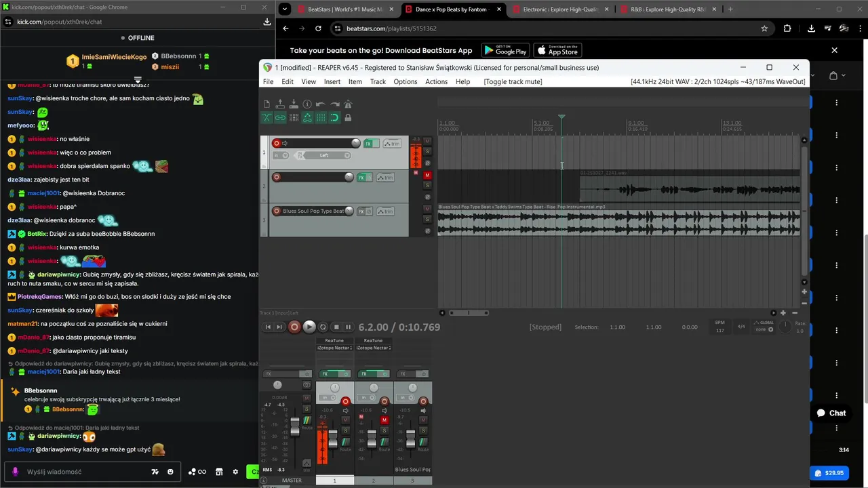The image size is (868, 488).
Task: Arm record on track 1 panel
Action: point(276,143)
